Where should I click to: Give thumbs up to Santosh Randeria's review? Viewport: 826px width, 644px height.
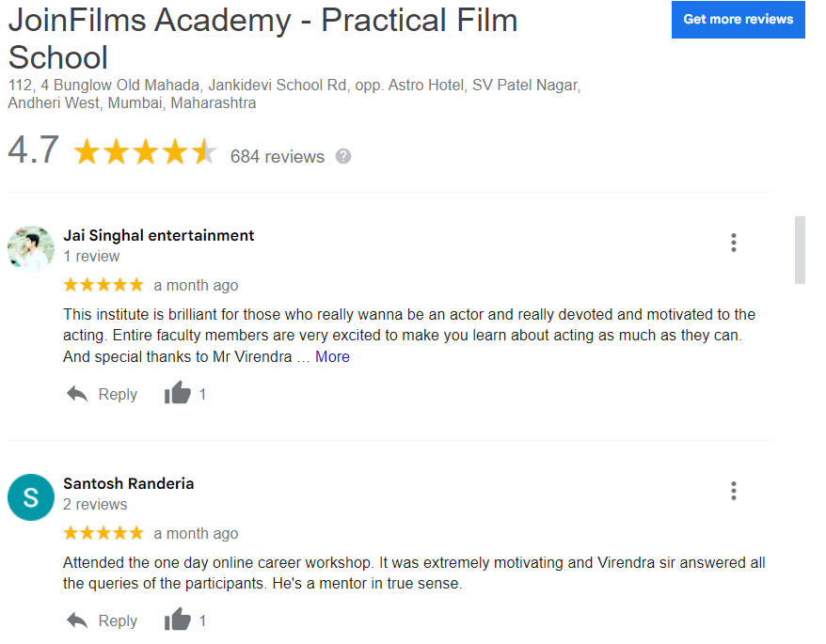click(x=177, y=620)
